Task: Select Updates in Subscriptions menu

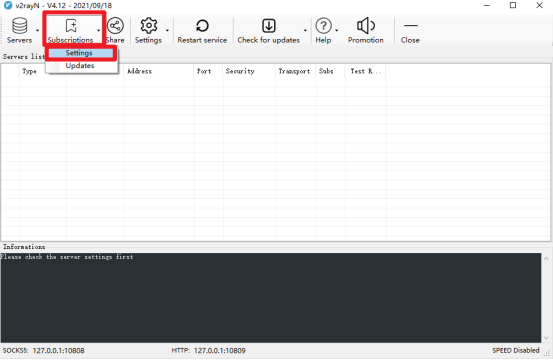Action: (x=81, y=66)
